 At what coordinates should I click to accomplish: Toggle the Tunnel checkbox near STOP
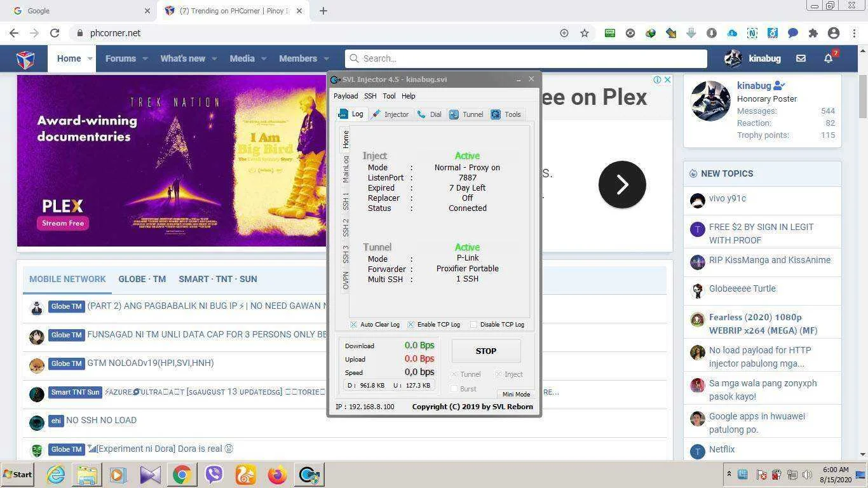point(454,374)
